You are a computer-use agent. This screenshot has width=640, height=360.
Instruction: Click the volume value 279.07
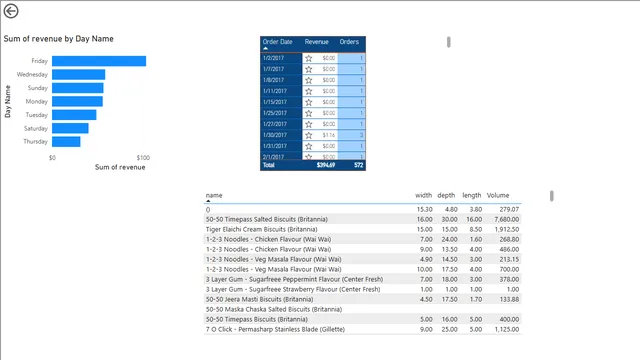[x=509, y=209]
